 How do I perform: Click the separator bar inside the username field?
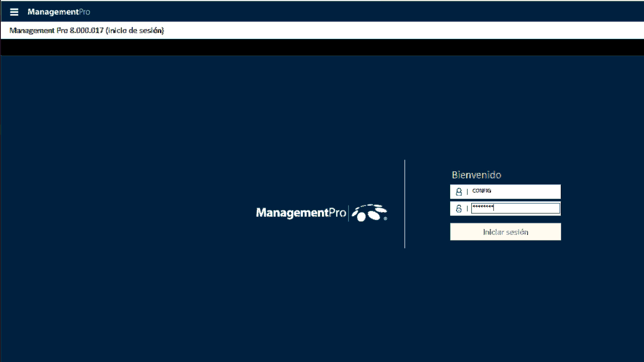tap(467, 191)
